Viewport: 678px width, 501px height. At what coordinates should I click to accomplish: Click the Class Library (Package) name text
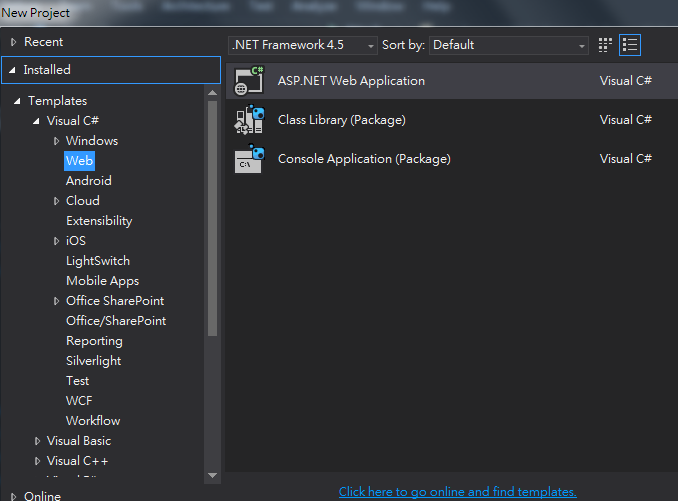[x=342, y=120]
